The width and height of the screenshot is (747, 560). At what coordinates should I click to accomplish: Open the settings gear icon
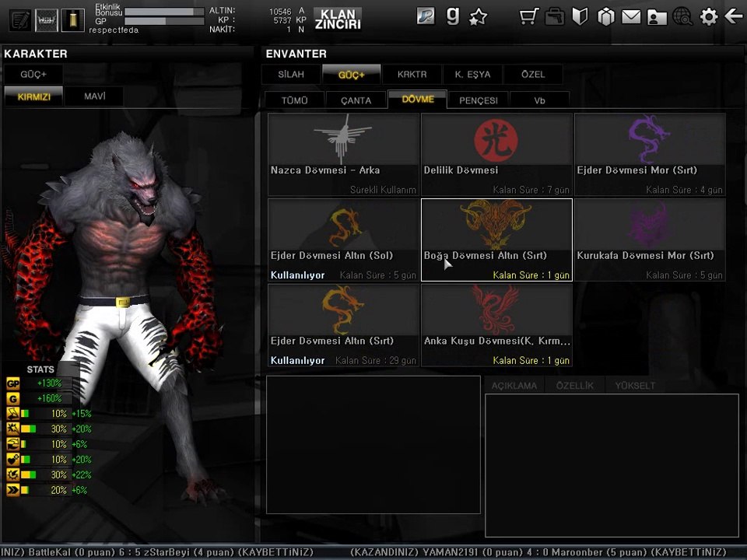pos(708,17)
